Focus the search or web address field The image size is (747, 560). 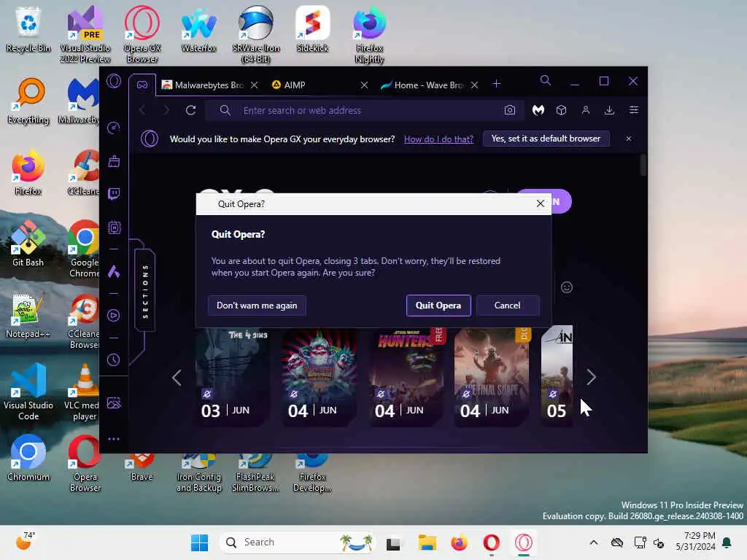(365, 111)
